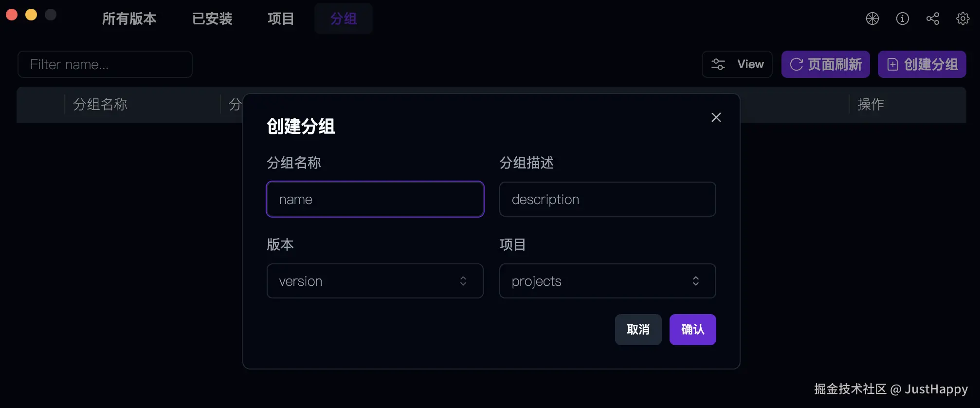Open settings via the gear icon
The height and width of the screenshot is (408, 980).
coord(963,19)
